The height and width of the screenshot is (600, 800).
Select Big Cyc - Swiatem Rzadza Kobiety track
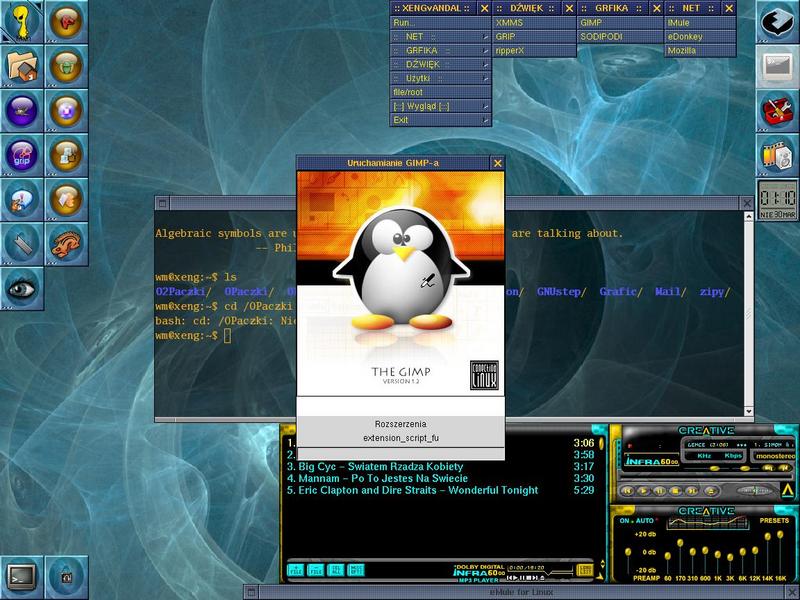pyautogui.click(x=441, y=466)
